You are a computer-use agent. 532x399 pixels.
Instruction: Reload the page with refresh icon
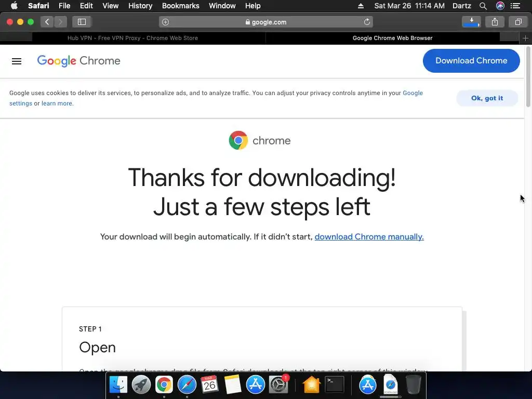[x=367, y=22]
